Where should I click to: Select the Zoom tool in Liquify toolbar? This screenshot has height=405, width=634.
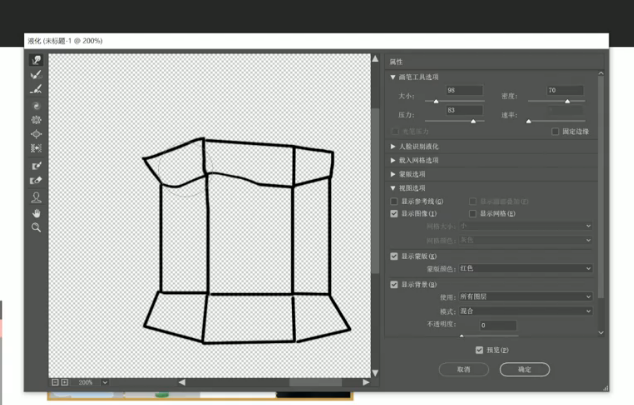[x=37, y=227]
